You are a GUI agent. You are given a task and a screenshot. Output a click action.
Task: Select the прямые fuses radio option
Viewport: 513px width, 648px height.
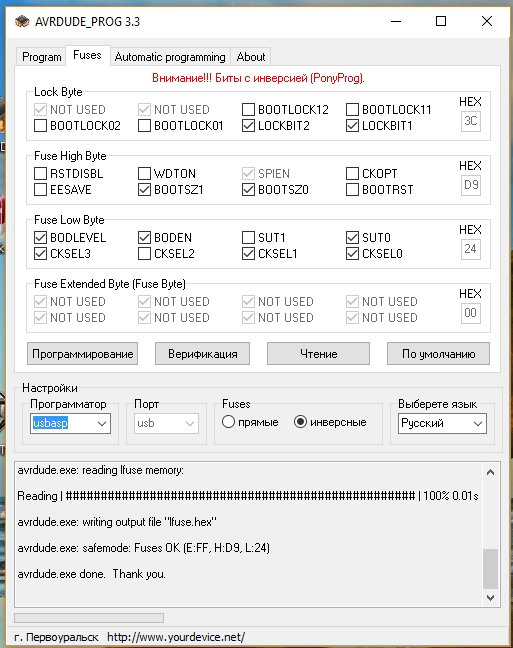[x=228, y=422]
